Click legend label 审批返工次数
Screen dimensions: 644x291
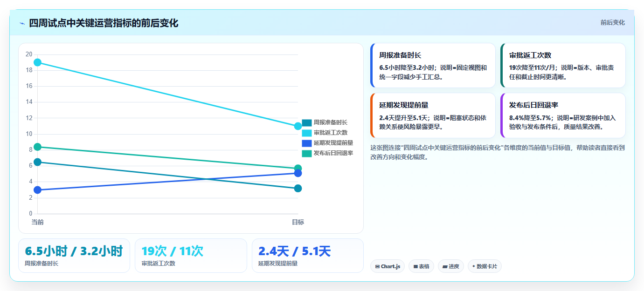coord(331,133)
